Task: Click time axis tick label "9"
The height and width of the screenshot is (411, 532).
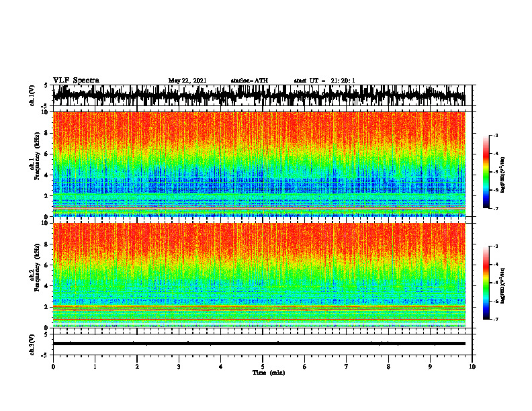Action: (430, 367)
